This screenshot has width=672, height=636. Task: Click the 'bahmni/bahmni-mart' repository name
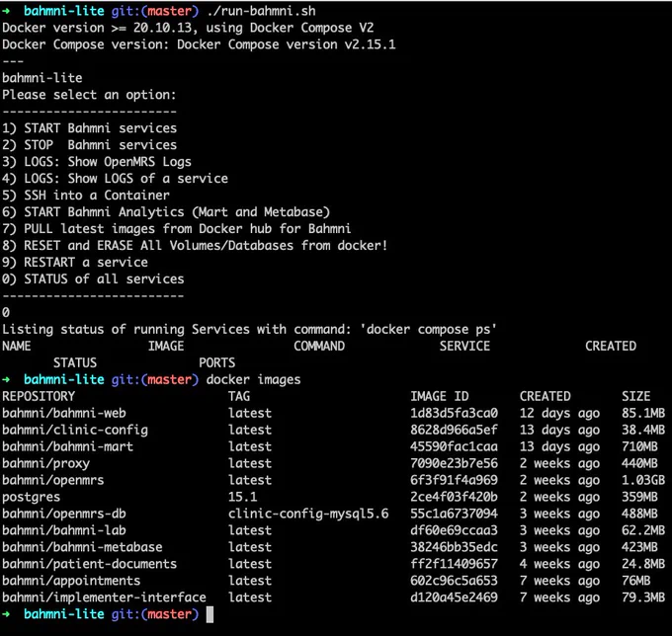[x=68, y=446]
